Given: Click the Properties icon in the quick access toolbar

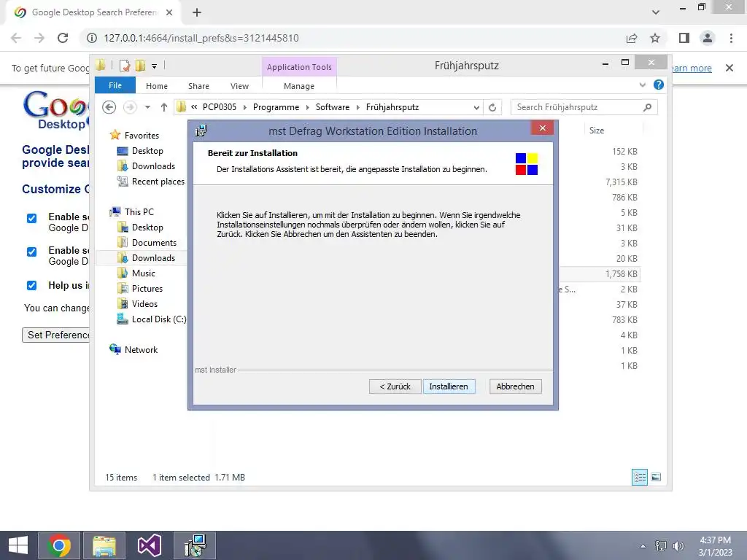Looking at the screenshot, I should click(x=125, y=66).
